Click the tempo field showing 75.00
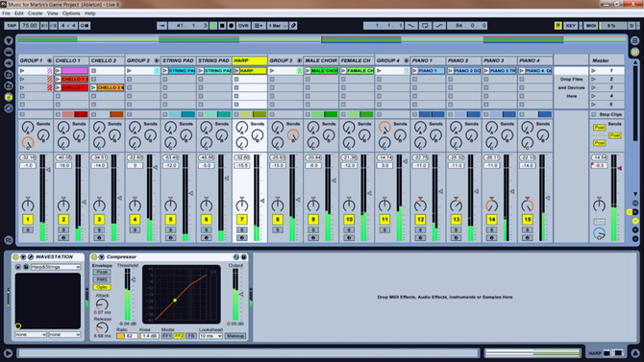This screenshot has height=362, width=644. coord(29,26)
